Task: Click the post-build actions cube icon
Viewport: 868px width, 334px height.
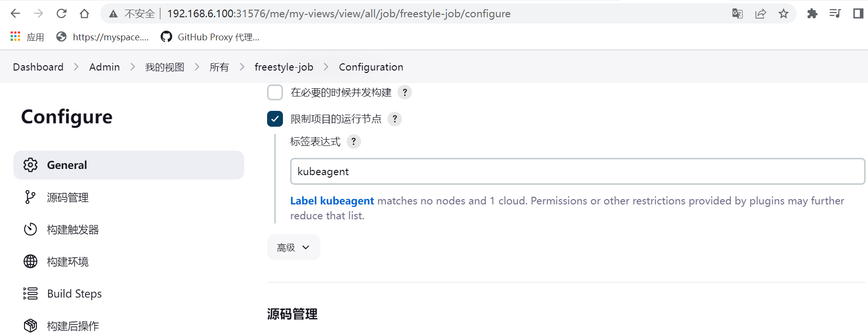Action: point(30,326)
